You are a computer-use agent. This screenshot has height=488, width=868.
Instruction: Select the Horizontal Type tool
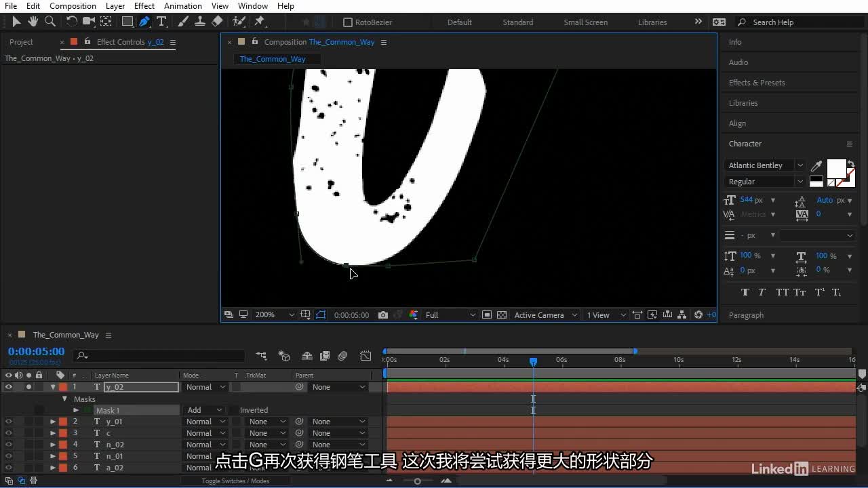(161, 22)
